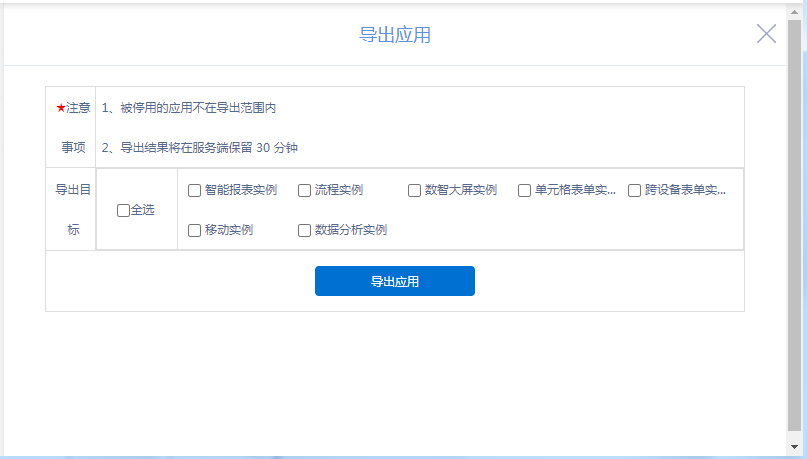807x459 pixels.
Task: Enable the 智能报表实例 checkbox
Action: pyautogui.click(x=195, y=190)
